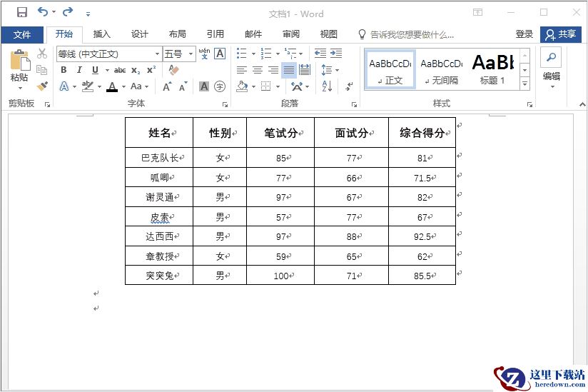Undo the last action
Screen dimensions: 588x392
pos(43,12)
